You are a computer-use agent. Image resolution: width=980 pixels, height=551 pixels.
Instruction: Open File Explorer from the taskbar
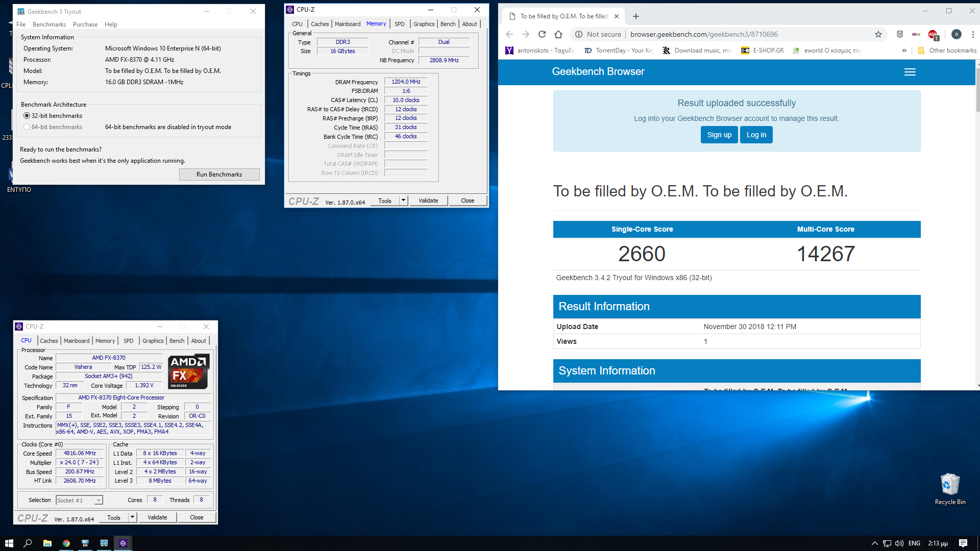47,543
